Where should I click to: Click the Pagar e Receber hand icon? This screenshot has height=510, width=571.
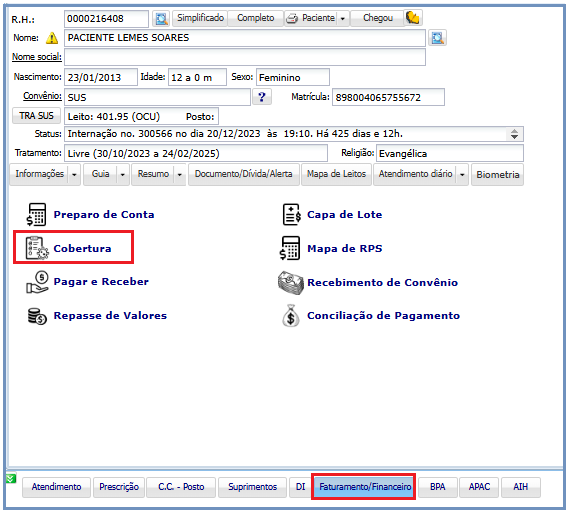point(37,282)
